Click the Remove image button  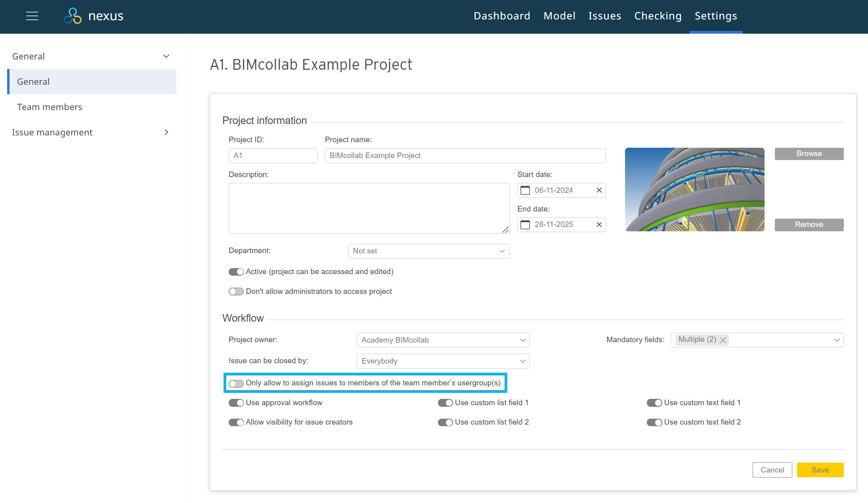[809, 225]
